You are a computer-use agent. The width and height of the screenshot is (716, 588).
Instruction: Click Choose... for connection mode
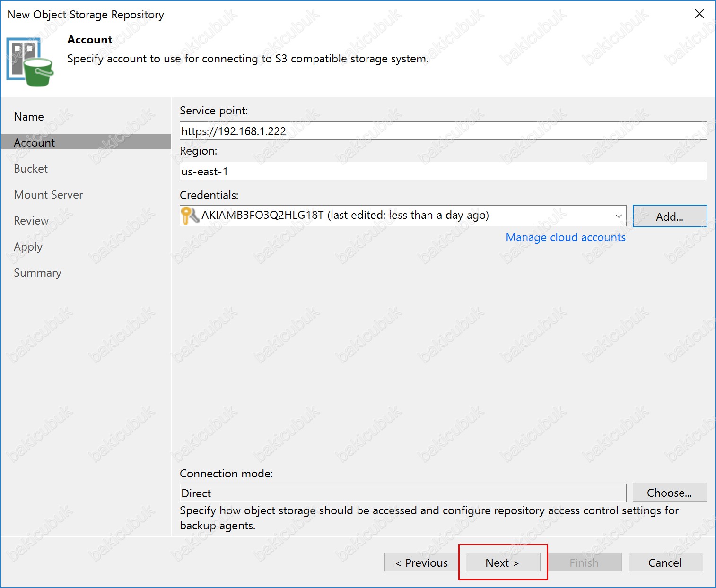[670, 493]
